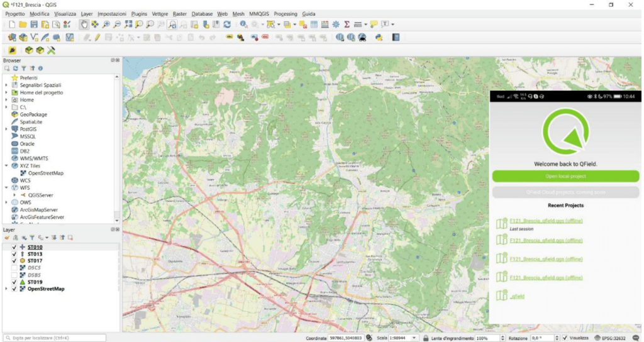644x342 pixels.
Task: Expand the OWS node
Action: tap(6, 202)
